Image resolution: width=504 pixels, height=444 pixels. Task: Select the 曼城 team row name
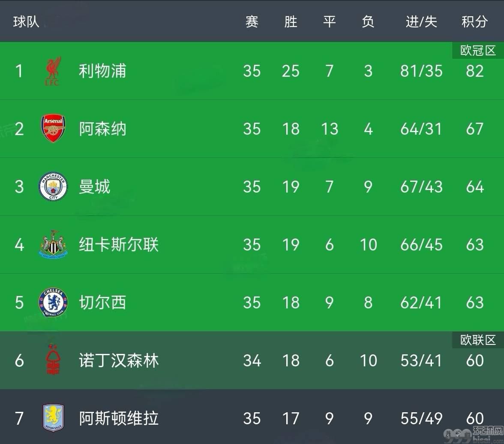(x=94, y=187)
